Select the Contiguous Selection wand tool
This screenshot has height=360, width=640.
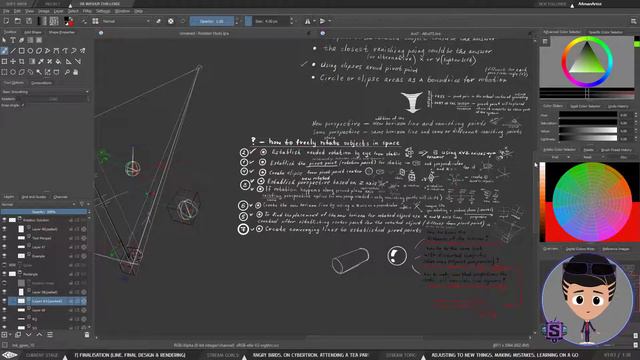(x=39, y=72)
